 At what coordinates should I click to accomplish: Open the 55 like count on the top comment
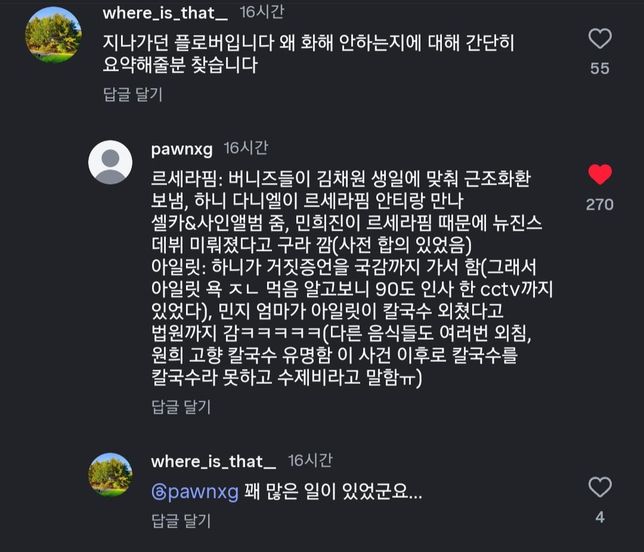click(599, 69)
